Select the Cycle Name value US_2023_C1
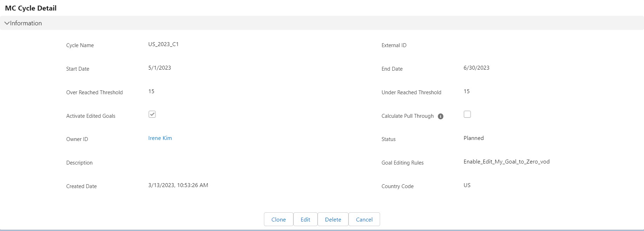The image size is (644, 231). [x=164, y=44]
